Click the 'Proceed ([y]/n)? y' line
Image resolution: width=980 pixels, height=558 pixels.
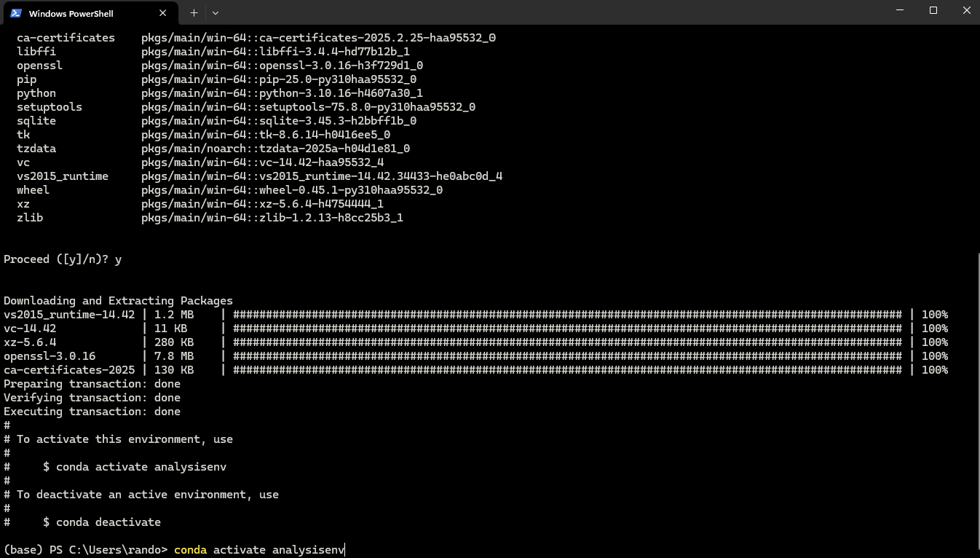point(63,259)
